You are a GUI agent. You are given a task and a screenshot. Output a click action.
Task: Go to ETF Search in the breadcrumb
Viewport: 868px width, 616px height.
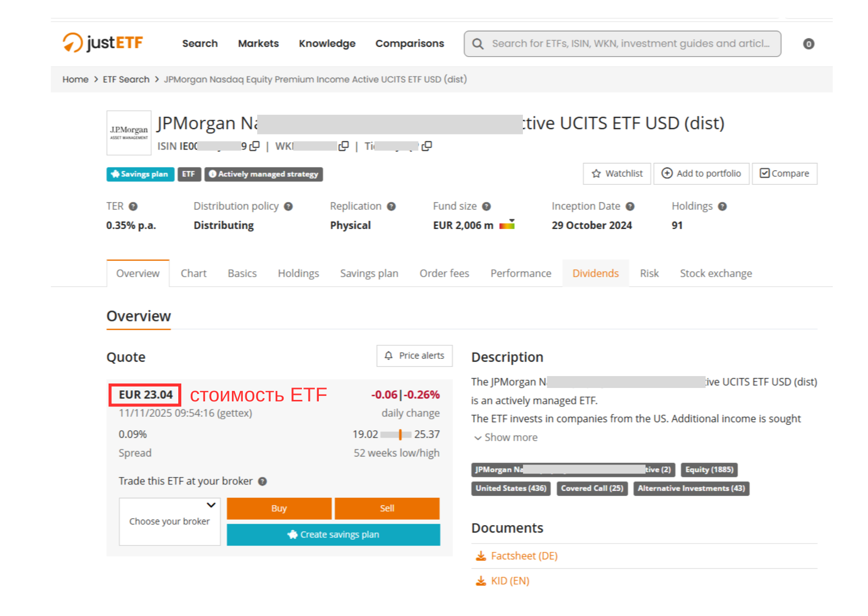pos(126,79)
